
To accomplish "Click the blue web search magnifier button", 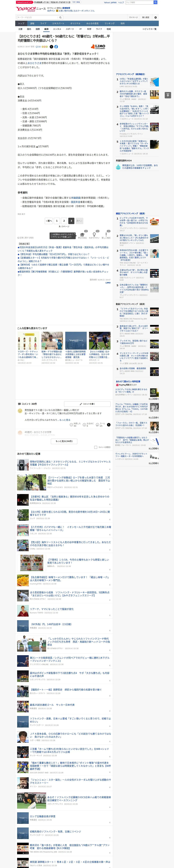I will click(155, 2).
